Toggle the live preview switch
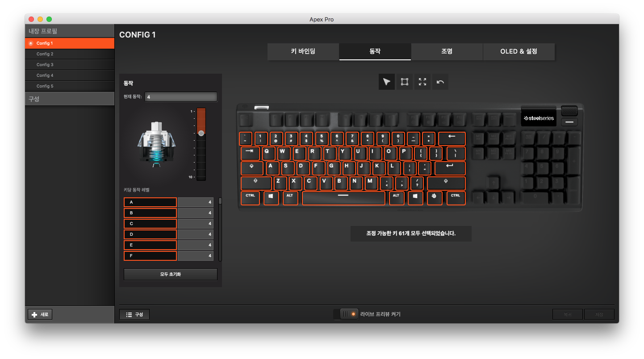Viewport: 644px width, 359px height. pos(349,314)
